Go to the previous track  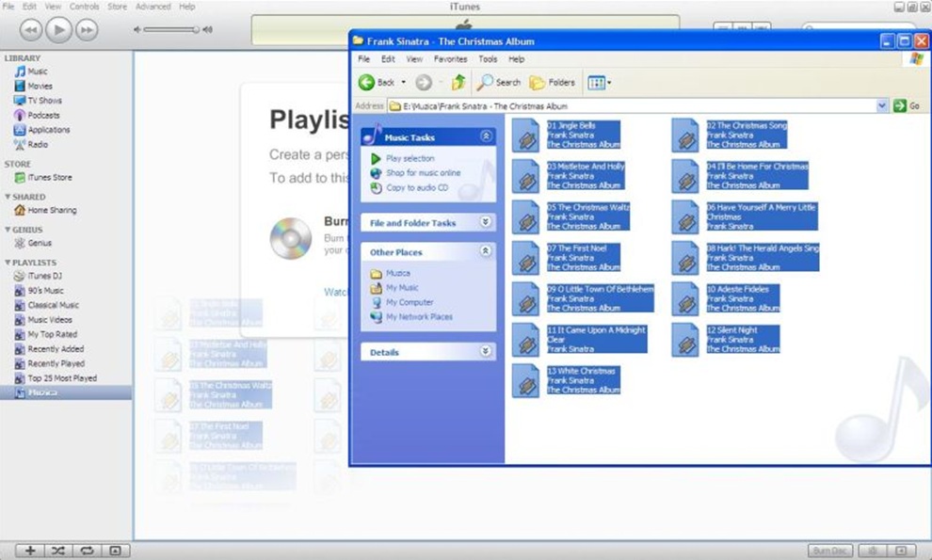[30, 30]
